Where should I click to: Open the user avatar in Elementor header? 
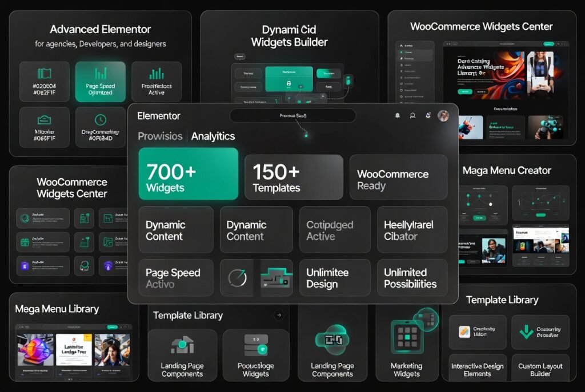pyautogui.click(x=443, y=116)
